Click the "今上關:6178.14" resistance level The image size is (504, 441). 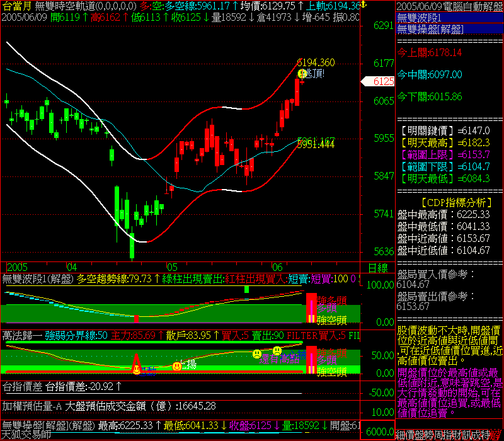[x=430, y=52]
